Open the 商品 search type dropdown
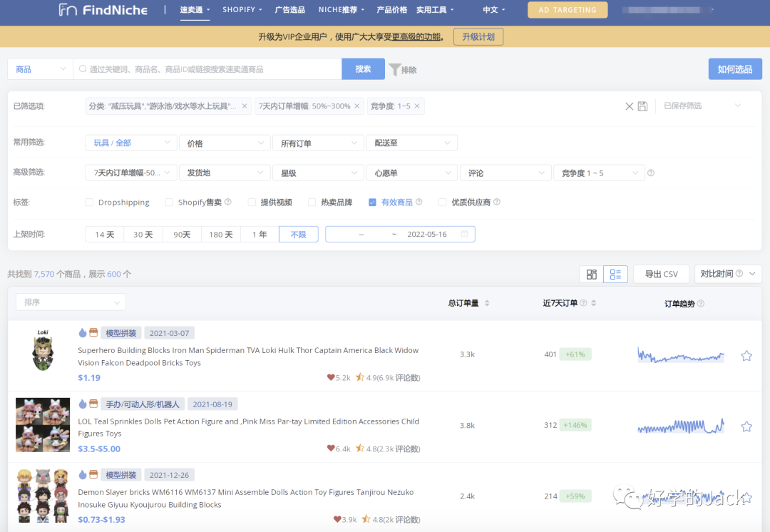 click(x=40, y=69)
